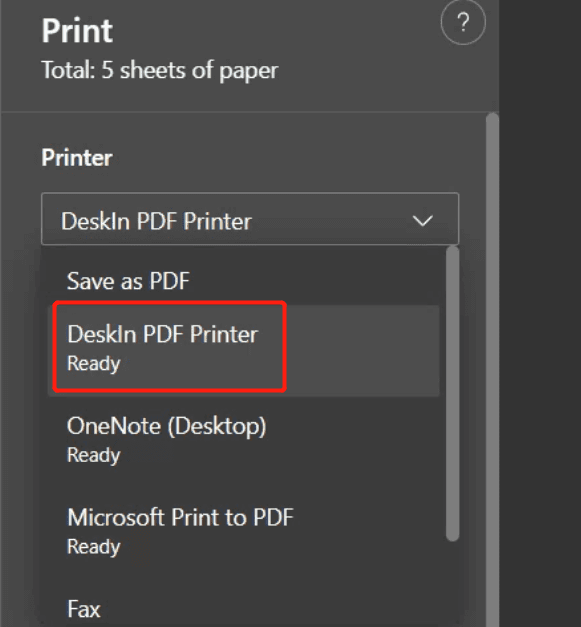Click the Print panel's outer scrollbar
The image size is (581, 627).
tap(492, 370)
